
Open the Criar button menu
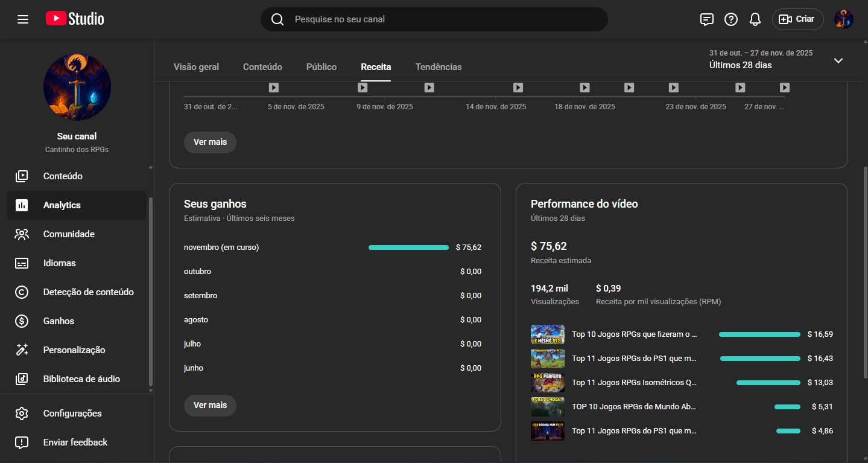[x=797, y=19]
